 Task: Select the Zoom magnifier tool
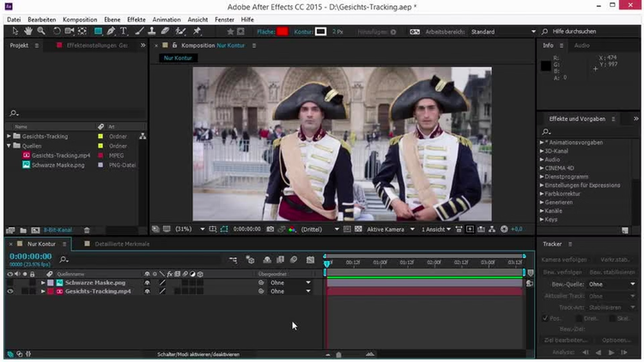tap(42, 32)
